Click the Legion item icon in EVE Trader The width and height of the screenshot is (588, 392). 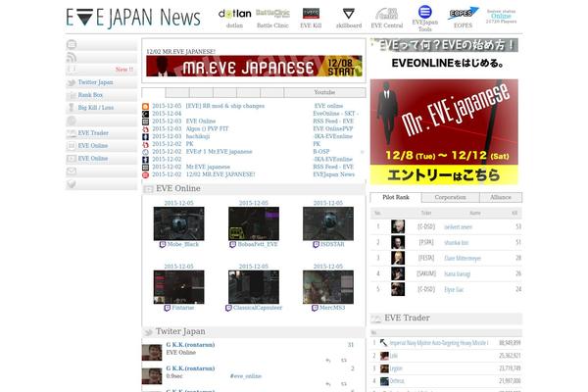384,368
